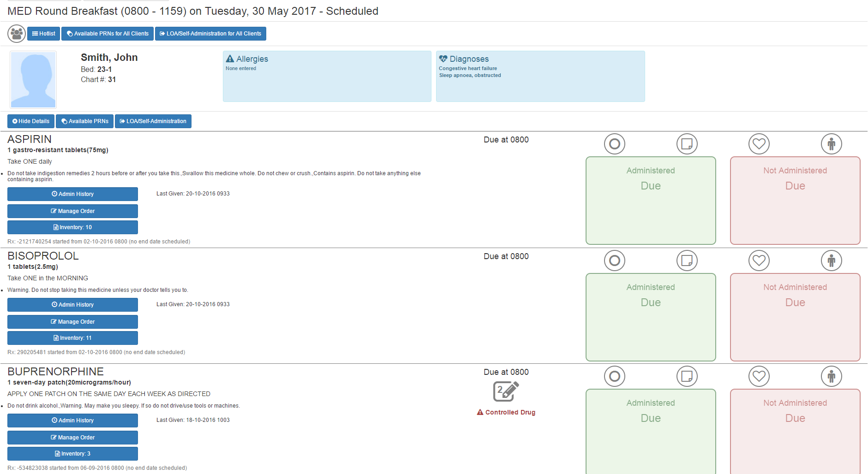Viewport: 868px width, 474px height.
Task: Click Inventory: 3 for Buprenorphine
Action: tap(72, 454)
